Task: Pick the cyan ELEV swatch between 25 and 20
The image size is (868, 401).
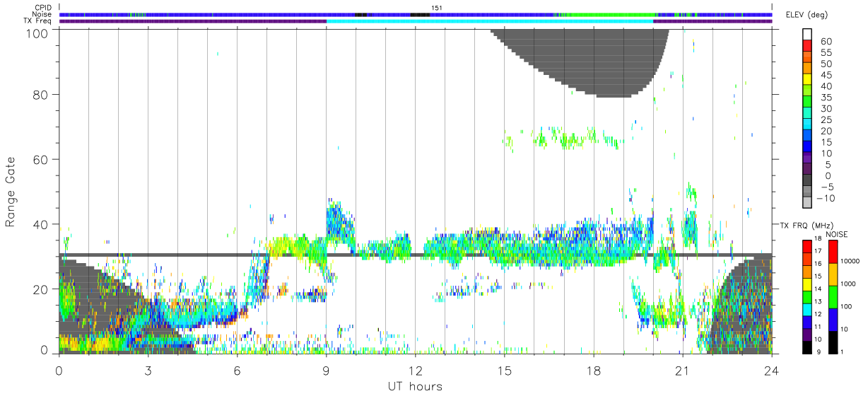Action: [809, 125]
